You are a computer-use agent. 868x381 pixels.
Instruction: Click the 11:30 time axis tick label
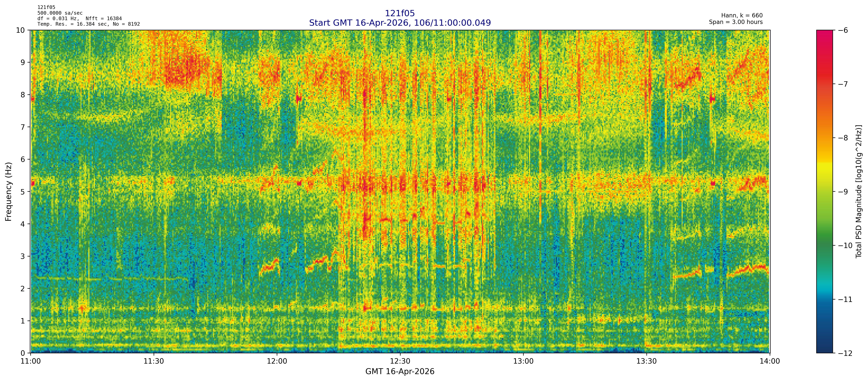[154, 361]
